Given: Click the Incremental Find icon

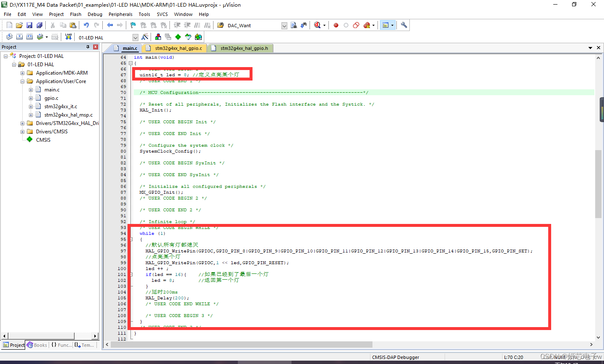Looking at the screenshot, I should [303, 25].
